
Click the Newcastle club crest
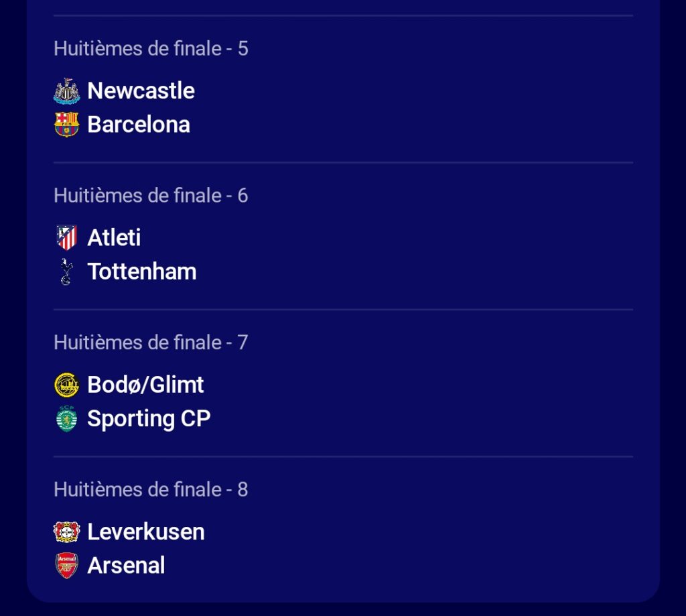[66, 91]
